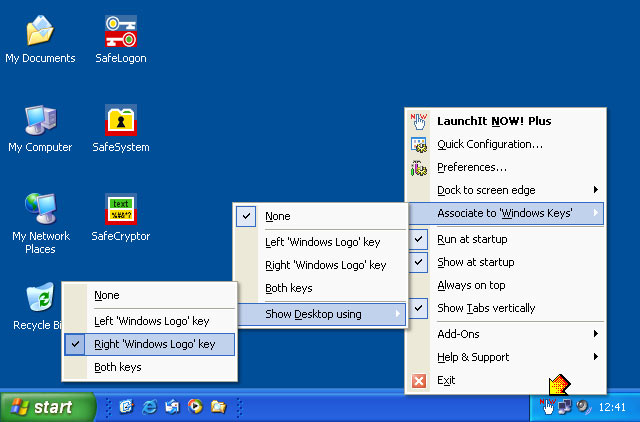Toggle Show Tabs vertically option

[x=505, y=308]
